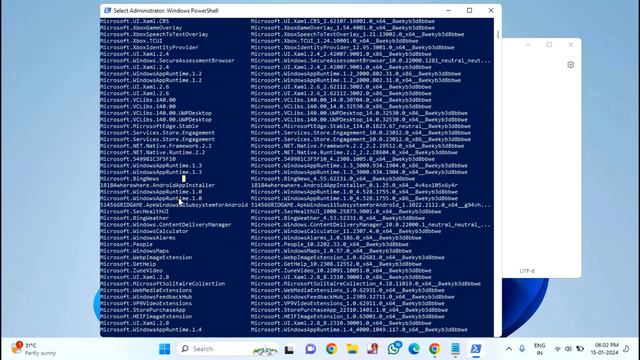Click the Microsoft.XboxGameOverlay package name
Image resolution: width=640 pixels, height=360 pixels.
pos(141,28)
